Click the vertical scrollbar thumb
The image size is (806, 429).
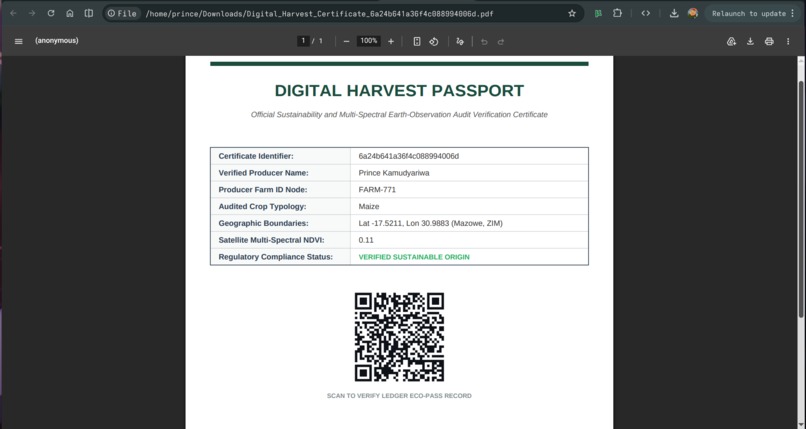[x=801, y=198]
